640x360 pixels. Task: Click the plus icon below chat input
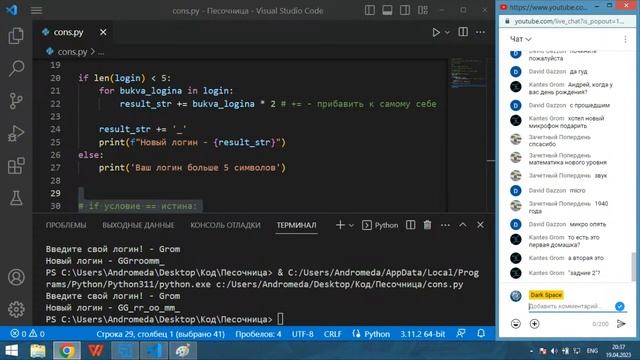(534, 324)
